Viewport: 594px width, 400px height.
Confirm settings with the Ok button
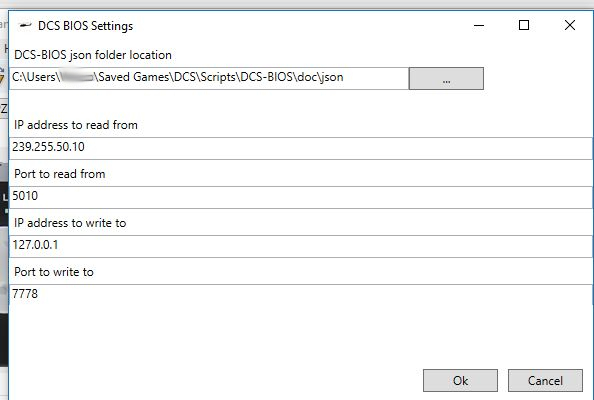pos(460,380)
